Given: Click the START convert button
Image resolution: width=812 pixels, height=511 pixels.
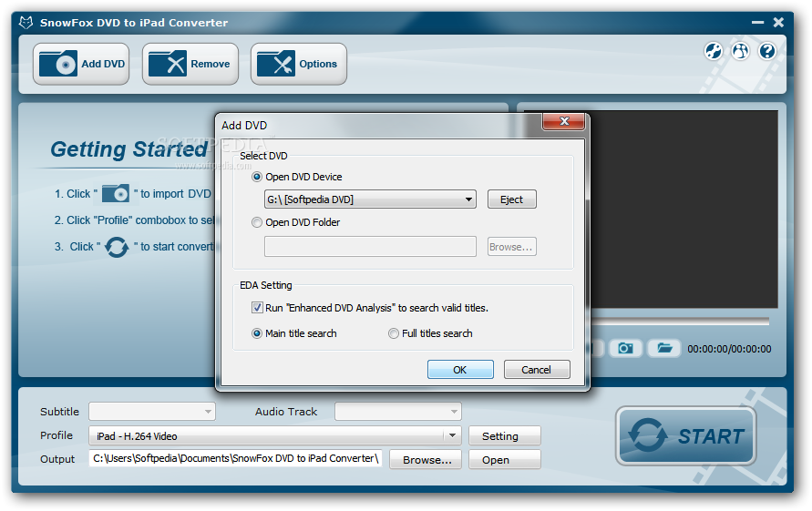Looking at the screenshot, I should [686, 436].
